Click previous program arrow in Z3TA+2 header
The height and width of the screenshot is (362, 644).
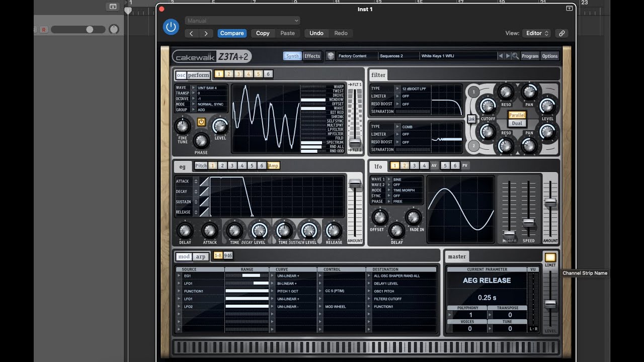tap(501, 56)
